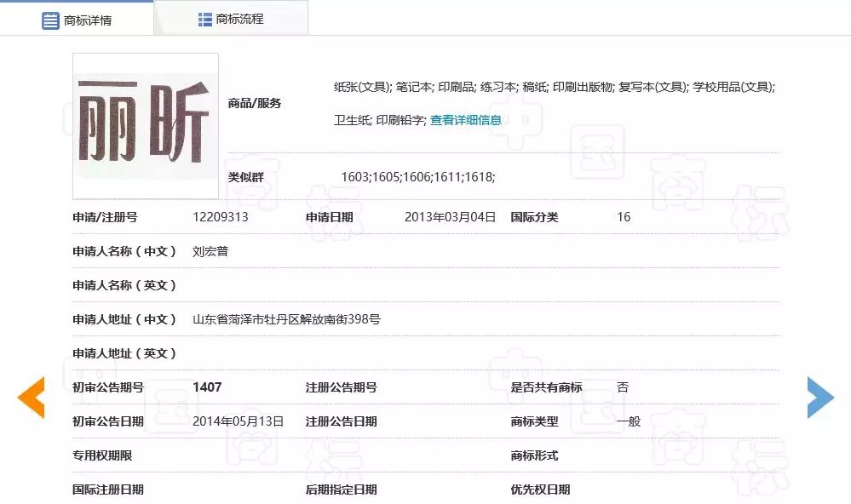Click the 是否共有商标 value 否
851x504 pixels.
click(x=623, y=387)
